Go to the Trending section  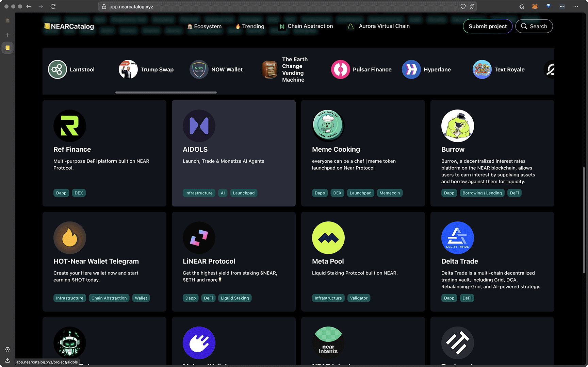pyautogui.click(x=250, y=26)
